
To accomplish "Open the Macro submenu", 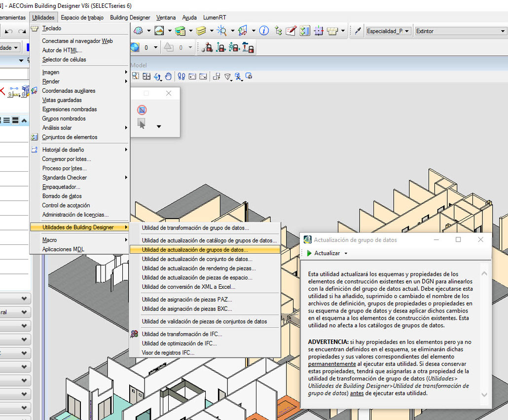I will click(79, 240).
